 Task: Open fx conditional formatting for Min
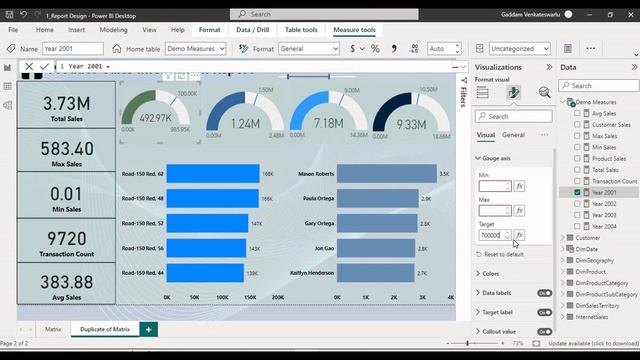[519, 186]
